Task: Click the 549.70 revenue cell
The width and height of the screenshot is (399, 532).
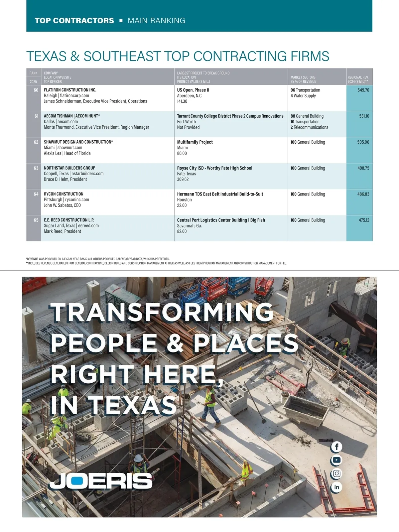Action: 363,90
